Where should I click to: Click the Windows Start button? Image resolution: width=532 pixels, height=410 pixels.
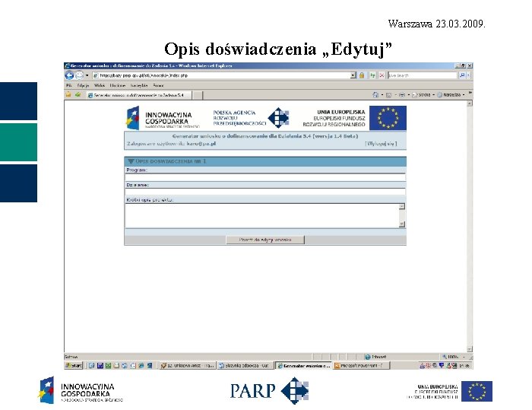pos(74,366)
